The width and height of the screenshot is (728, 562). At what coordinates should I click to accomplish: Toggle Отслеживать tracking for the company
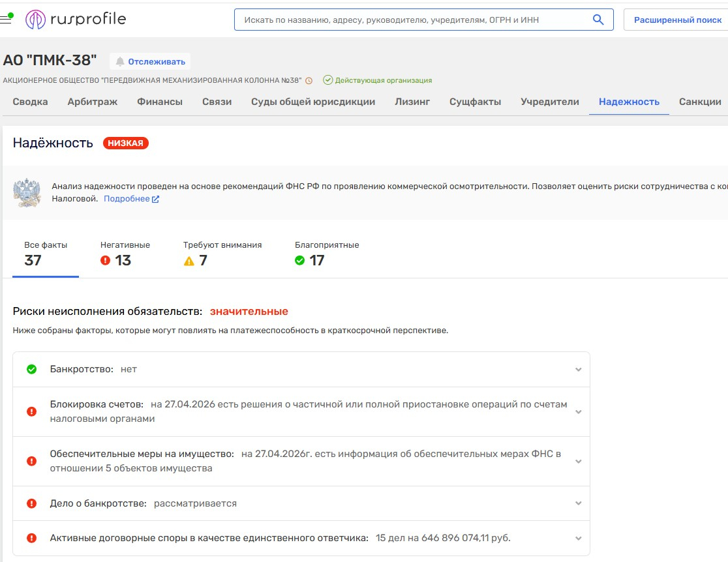tap(150, 61)
